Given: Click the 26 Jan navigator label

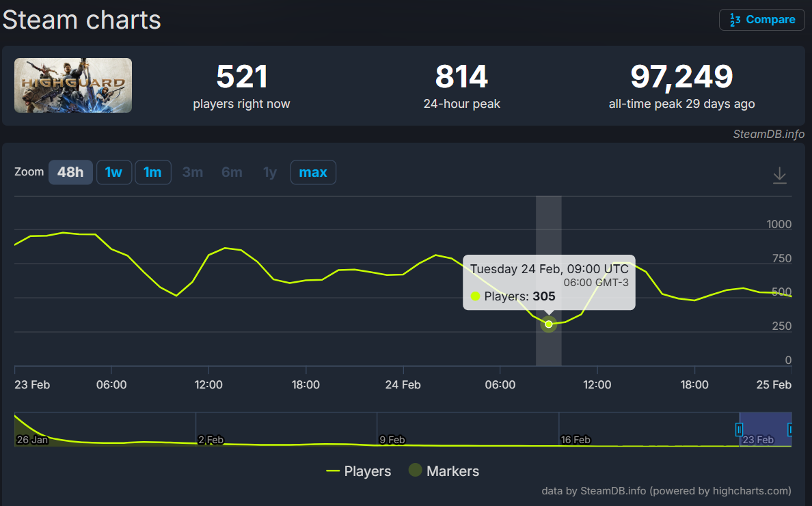Looking at the screenshot, I should pos(32,440).
